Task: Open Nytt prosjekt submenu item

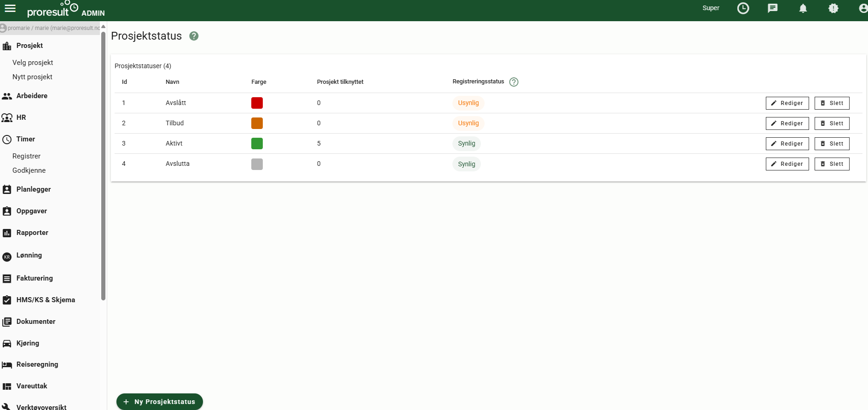Action: (32, 77)
